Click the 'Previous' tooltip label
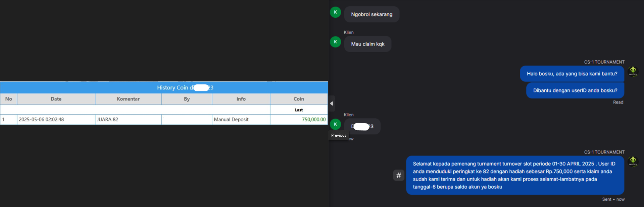The height and width of the screenshot is (207, 644). [339, 135]
